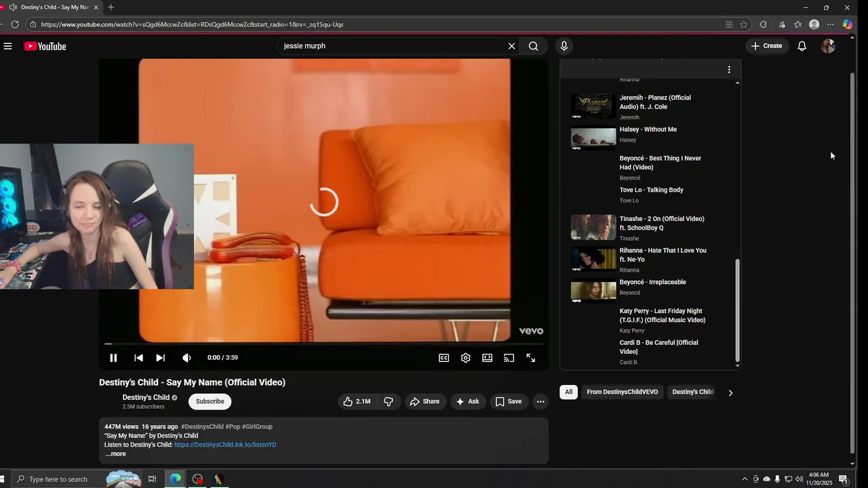
Task: Save video to a playlist
Action: pyautogui.click(x=509, y=401)
